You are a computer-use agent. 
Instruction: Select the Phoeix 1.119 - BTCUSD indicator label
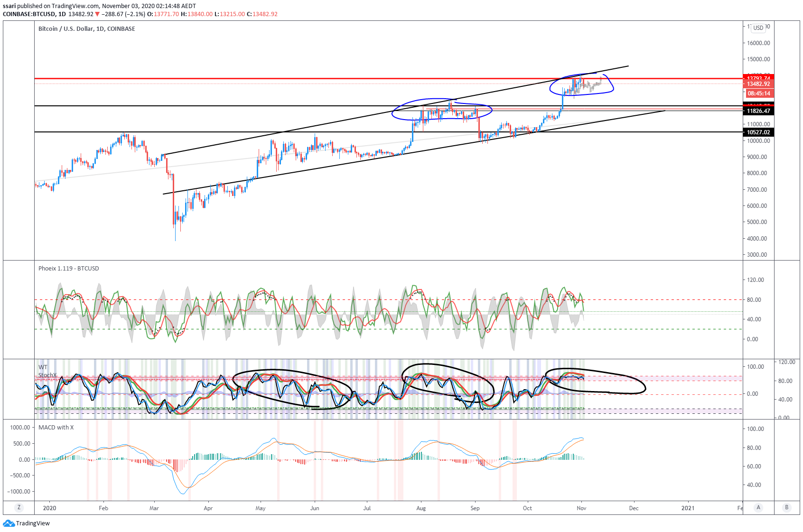pos(69,268)
